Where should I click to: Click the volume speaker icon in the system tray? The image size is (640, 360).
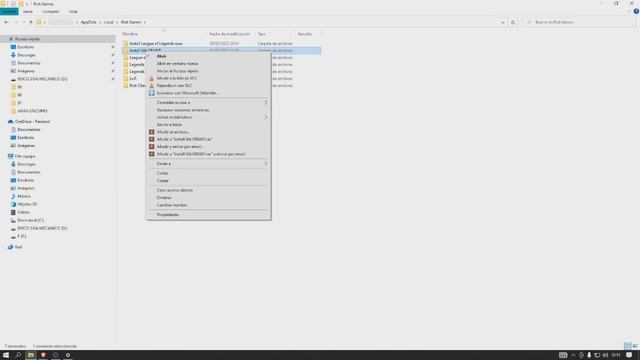pyautogui.click(x=605, y=355)
